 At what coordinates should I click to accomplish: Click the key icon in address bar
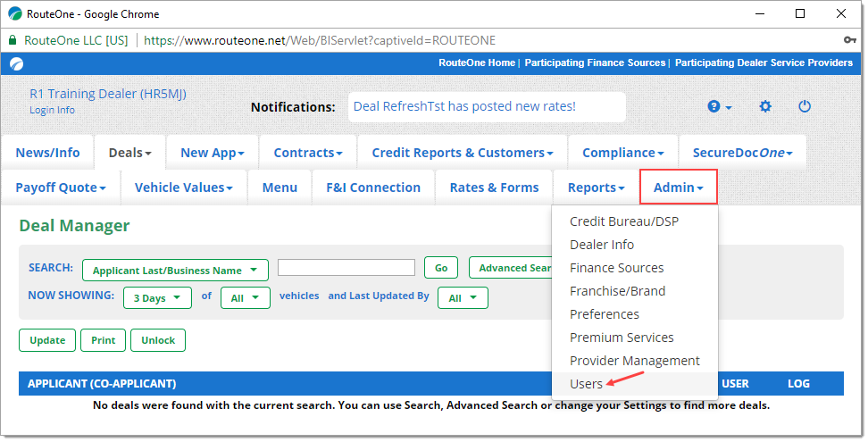click(x=850, y=40)
